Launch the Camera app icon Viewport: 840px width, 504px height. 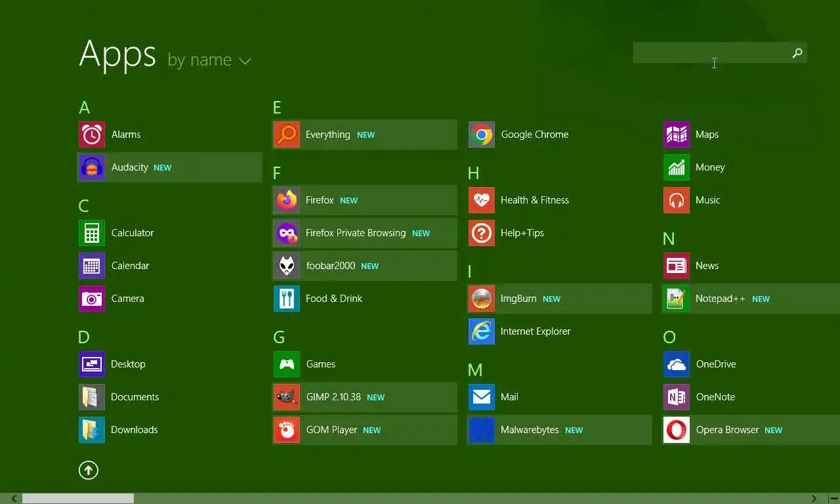coord(92,299)
